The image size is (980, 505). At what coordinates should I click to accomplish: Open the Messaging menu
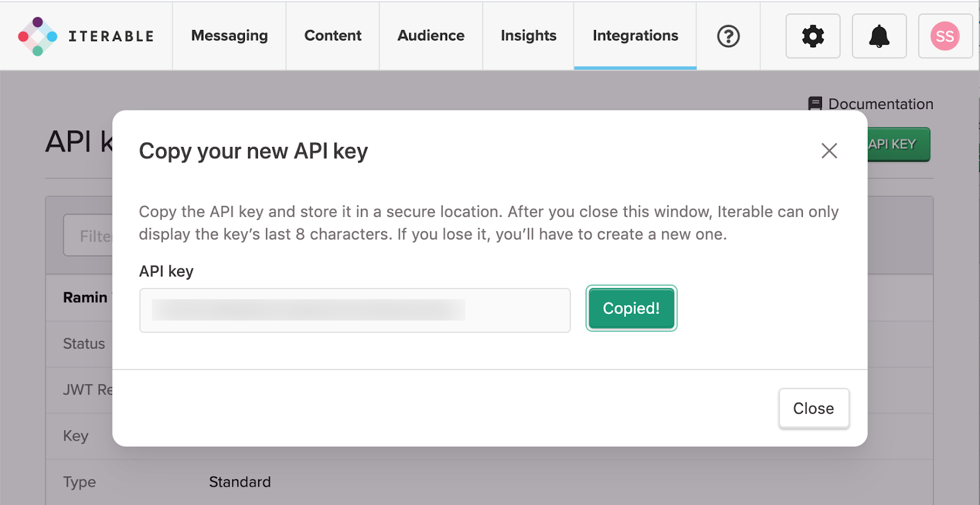[x=229, y=36]
